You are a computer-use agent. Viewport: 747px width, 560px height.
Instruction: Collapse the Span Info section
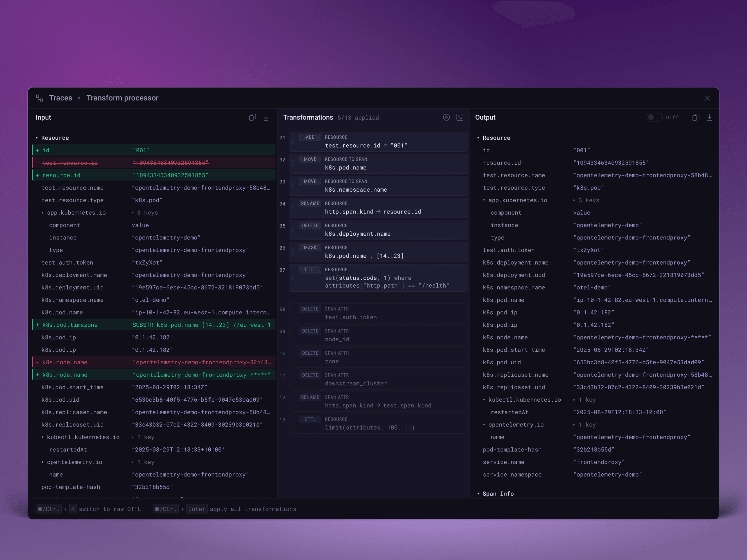point(478,494)
